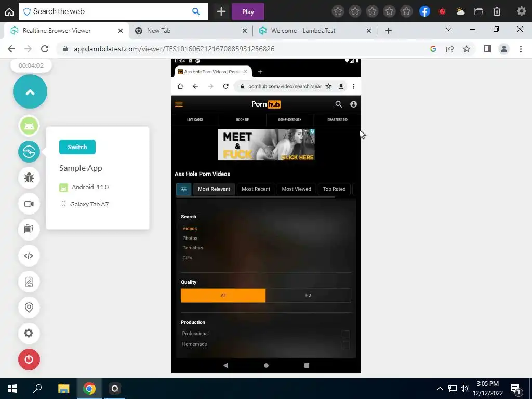The width and height of the screenshot is (532, 399).
Task: Open the Chrome profile avatar menu
Action: click(x=504, y=49)
